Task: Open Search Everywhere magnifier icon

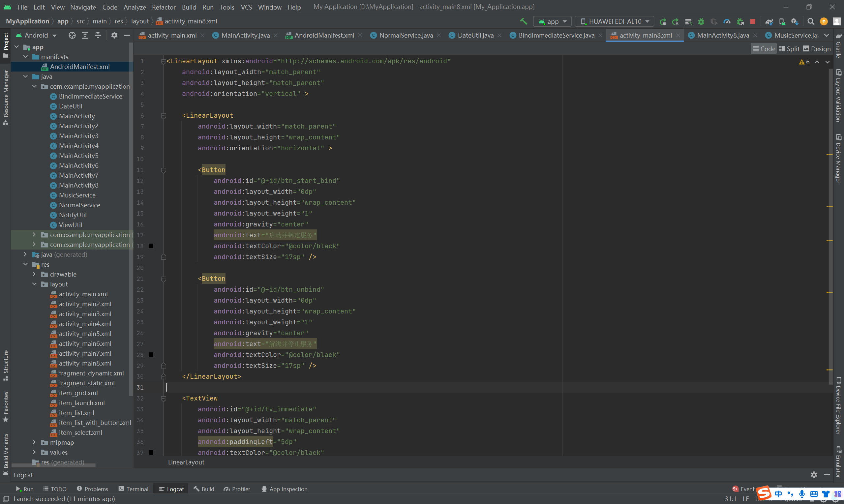Action: [811, 21]
